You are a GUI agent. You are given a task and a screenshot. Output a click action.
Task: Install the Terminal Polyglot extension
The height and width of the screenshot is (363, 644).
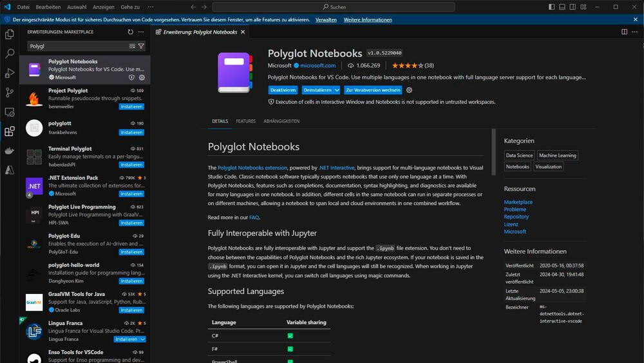click(131, 165)
